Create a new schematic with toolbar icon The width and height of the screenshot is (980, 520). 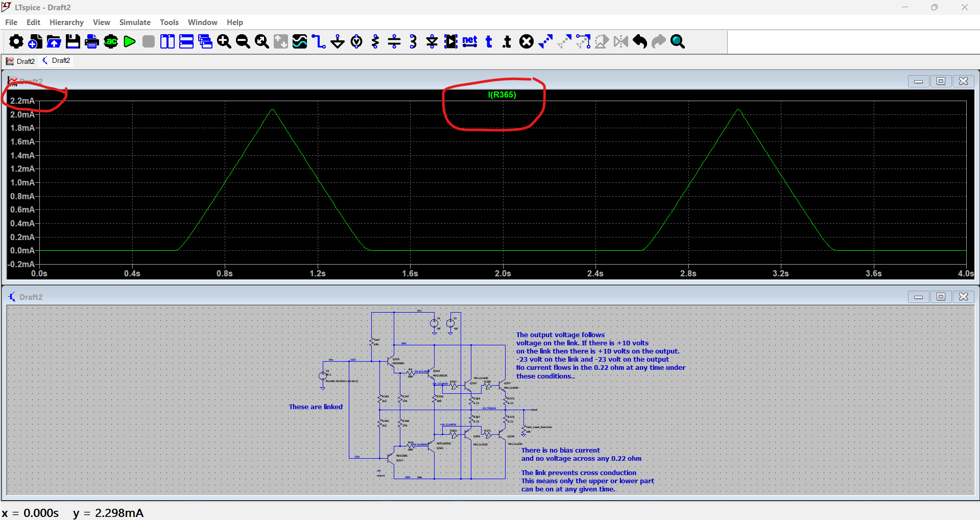pyautogui.click(x=35, y=41)
